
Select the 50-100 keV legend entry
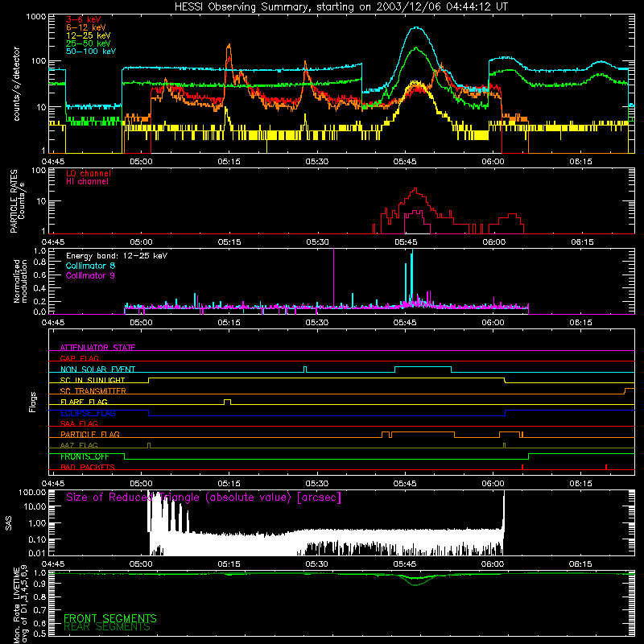click(91, 51)
